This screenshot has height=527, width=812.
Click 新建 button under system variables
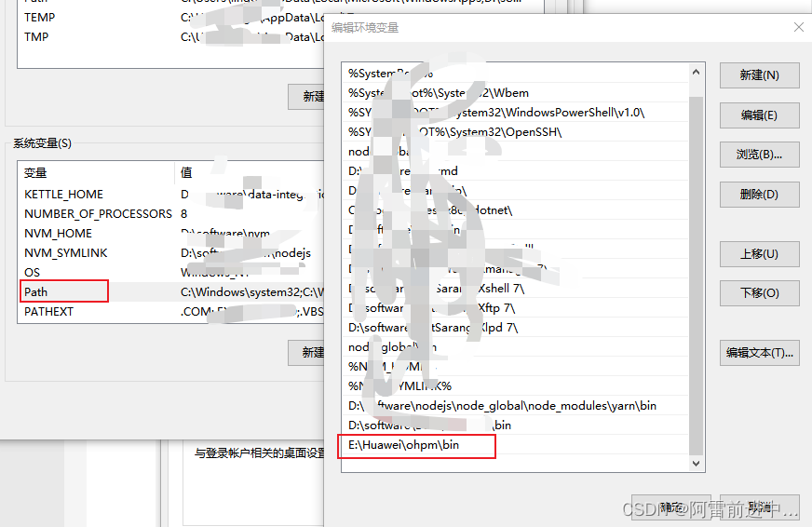(x=306, y=353)
